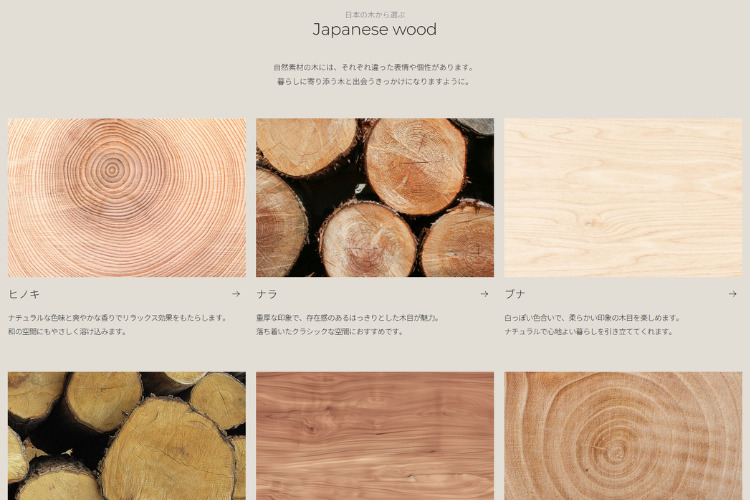This screenshot has width=750, height=500.
Task: Click the intro line starting 自然素材の木には
Action: tap(375, 67)
